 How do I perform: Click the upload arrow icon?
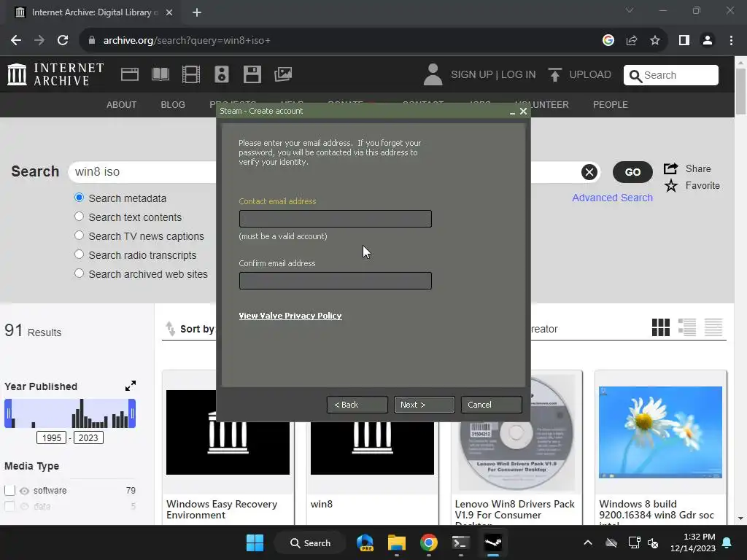click(554, 75)
